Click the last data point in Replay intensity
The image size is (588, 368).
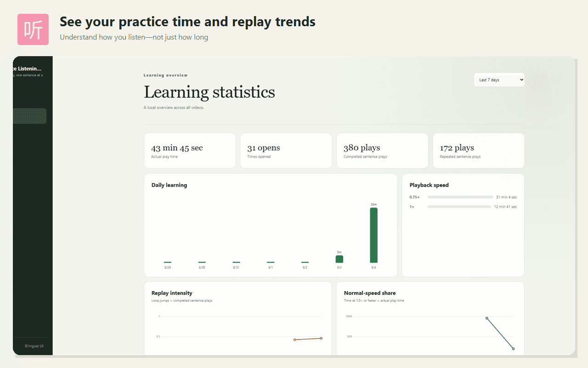click(321, 338)
